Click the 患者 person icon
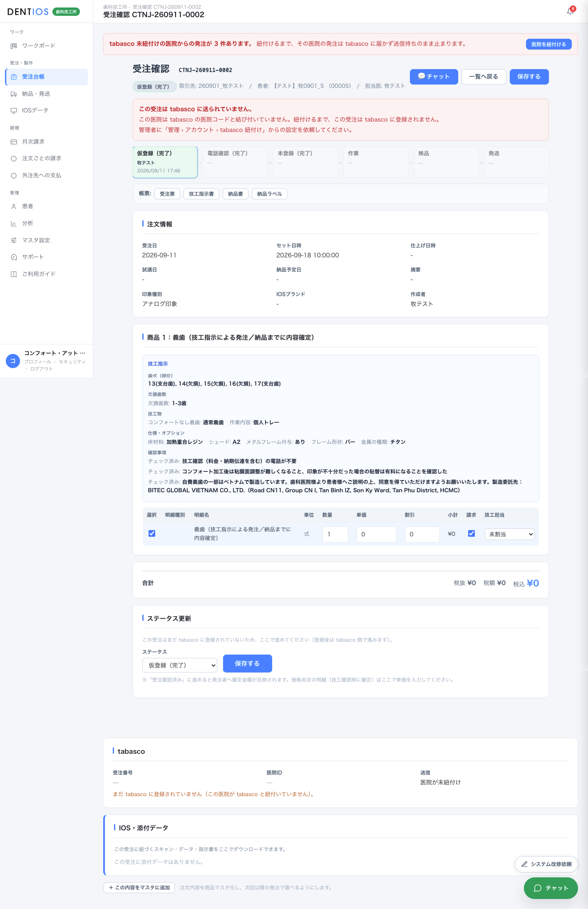This screenshot has height=909, width=588. [14, 207]
